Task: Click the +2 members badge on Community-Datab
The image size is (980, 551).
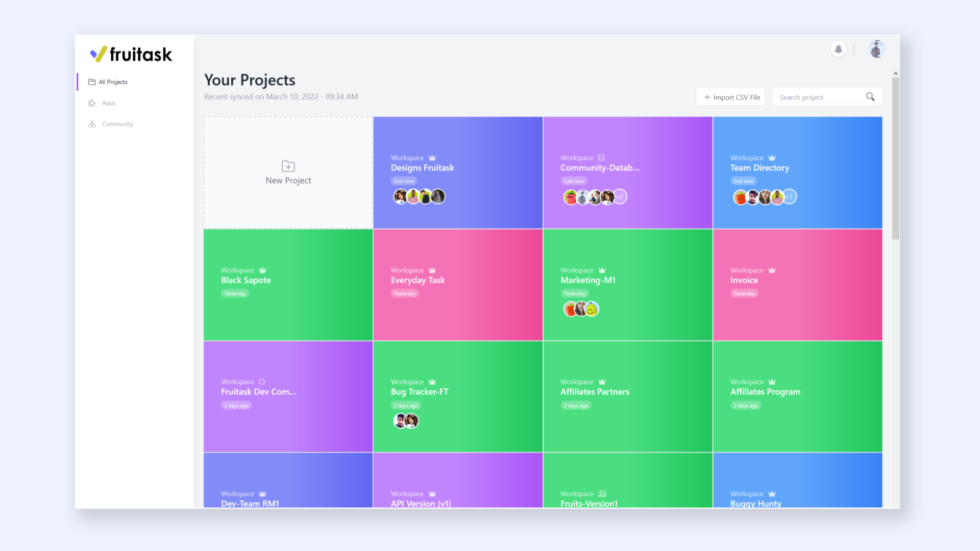Action: pyautogui.click(x=620, y=197)
